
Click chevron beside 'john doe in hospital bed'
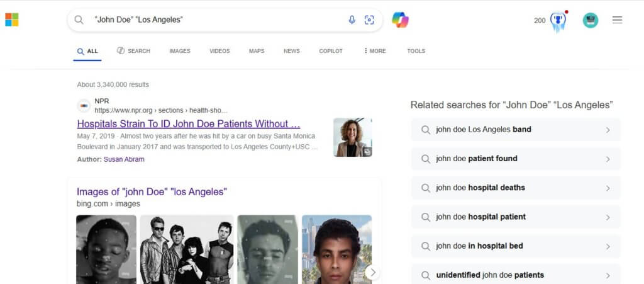(x=608, y=247)
